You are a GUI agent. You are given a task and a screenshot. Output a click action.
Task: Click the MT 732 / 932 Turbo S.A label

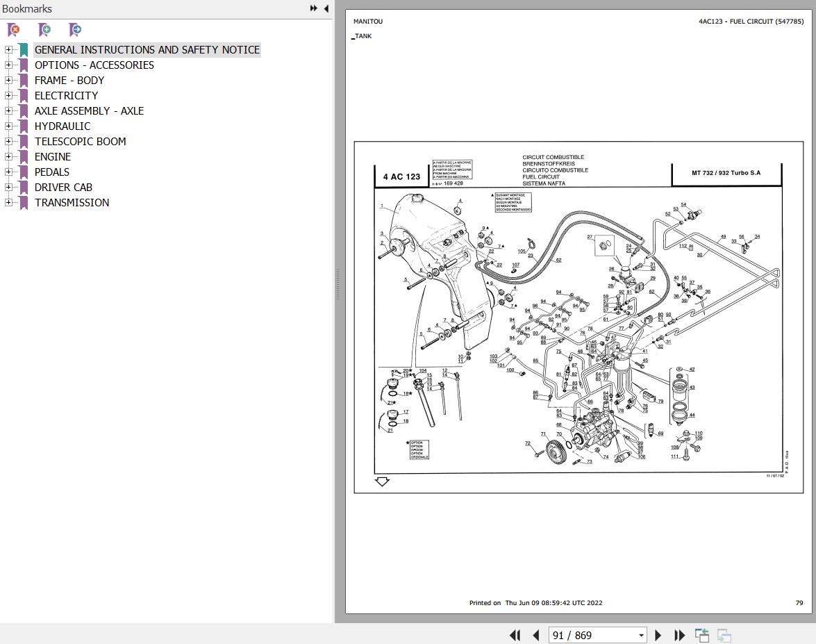pos(726,173)
